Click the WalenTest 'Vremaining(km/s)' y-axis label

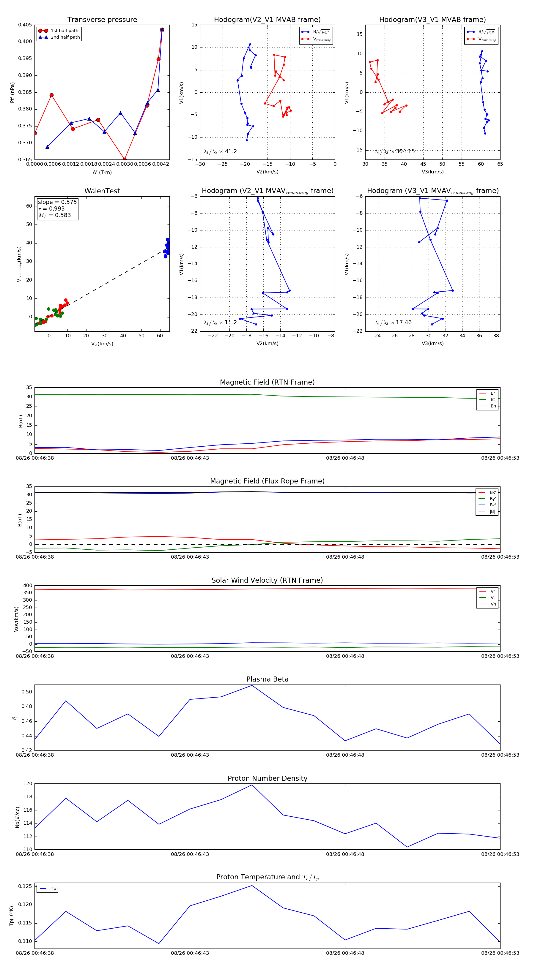pos(19,264)
